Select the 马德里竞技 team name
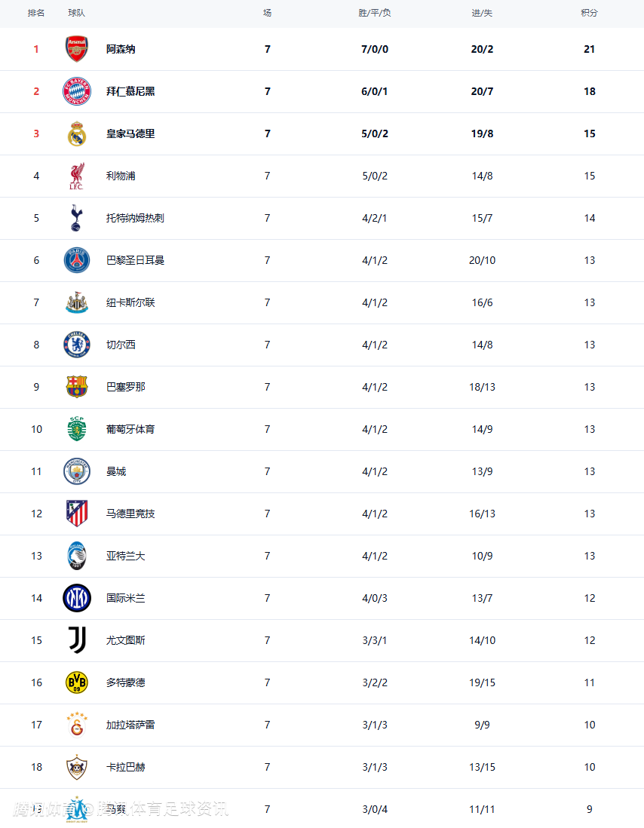 [130, 514]
